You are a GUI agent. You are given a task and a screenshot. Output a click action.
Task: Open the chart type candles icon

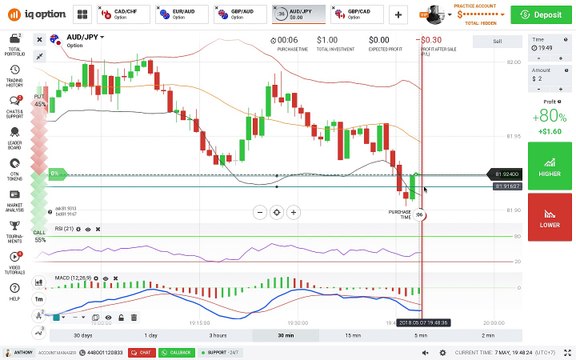pos(39,282)
